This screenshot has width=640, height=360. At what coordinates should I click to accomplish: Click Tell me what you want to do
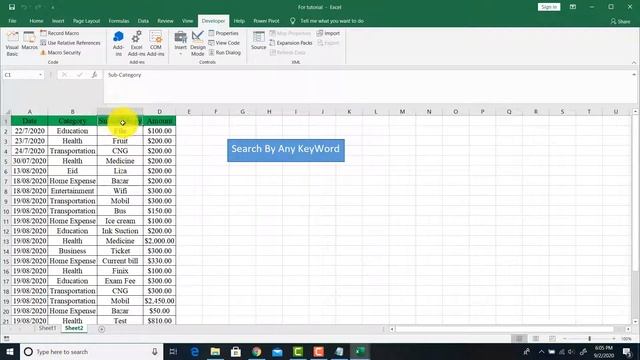pos(331,21)
